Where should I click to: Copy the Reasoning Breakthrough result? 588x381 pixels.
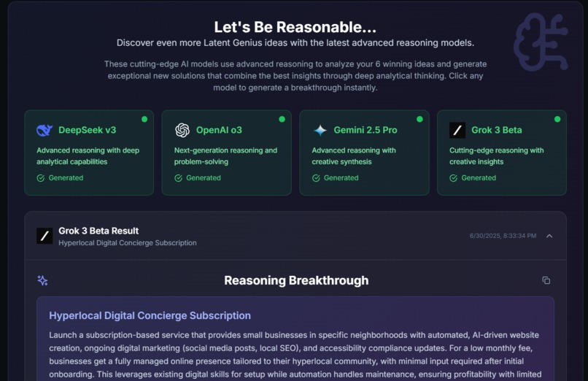[546, 280]
